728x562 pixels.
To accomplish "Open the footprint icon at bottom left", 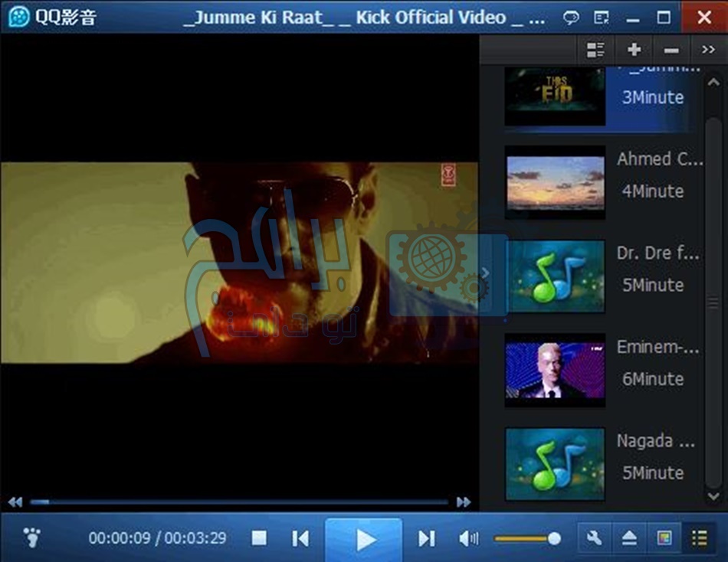I will tap(31, 537).
